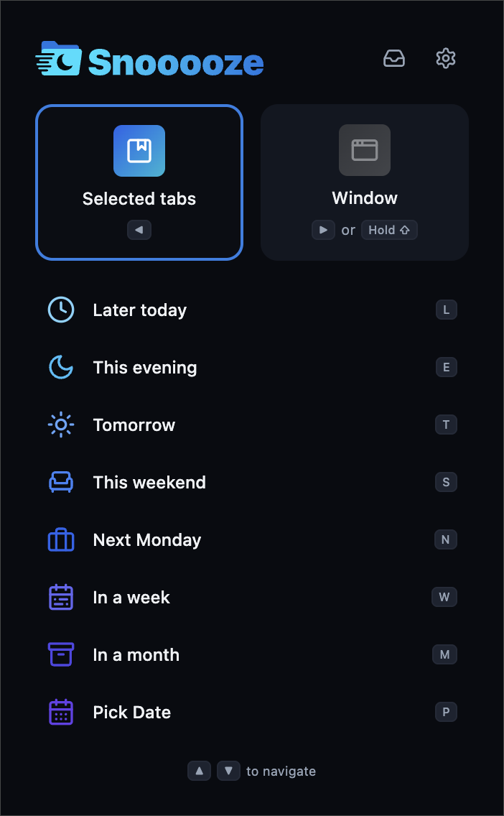The height and width of the screenshot is (816, 504).
Task: Click the briefcase icon next to Next Monday
Action: click(61, 539)
